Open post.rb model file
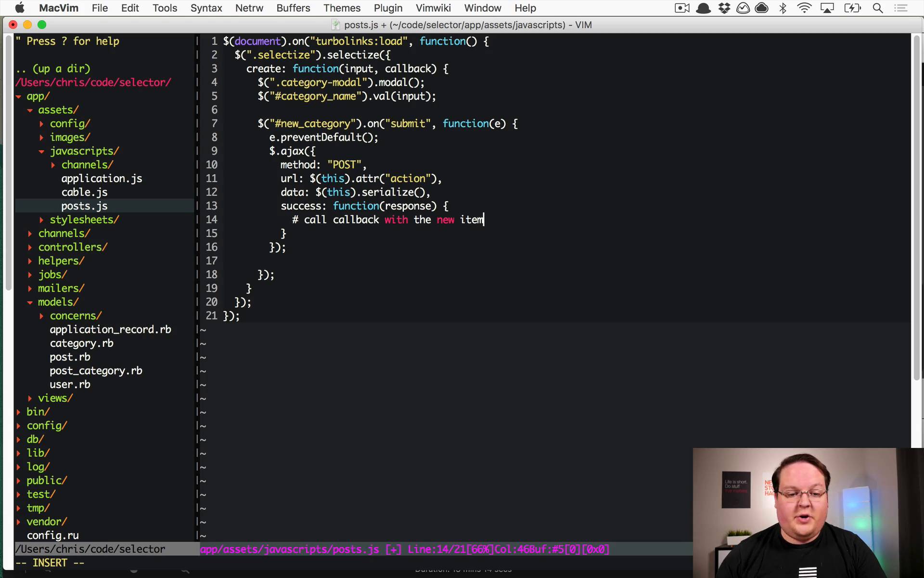 pos(70,357)
